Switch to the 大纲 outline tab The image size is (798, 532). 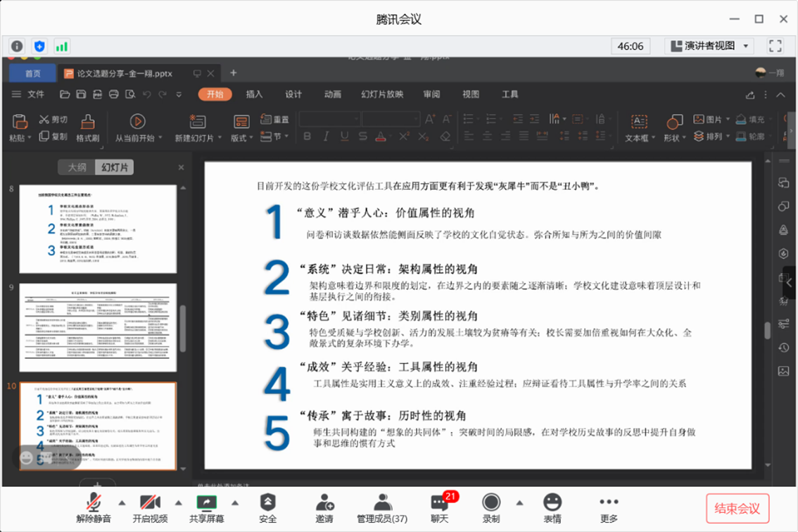point(77,167)
